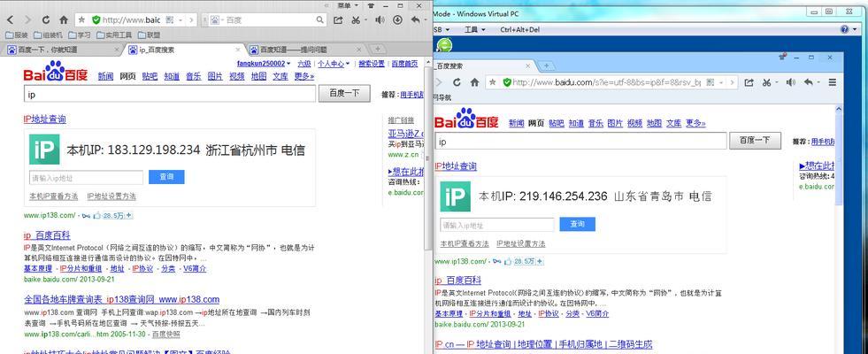The width and height of the screenshot is (868, 354).
Task: Click 百度一下 button in right browser
Action: point(755,141)
